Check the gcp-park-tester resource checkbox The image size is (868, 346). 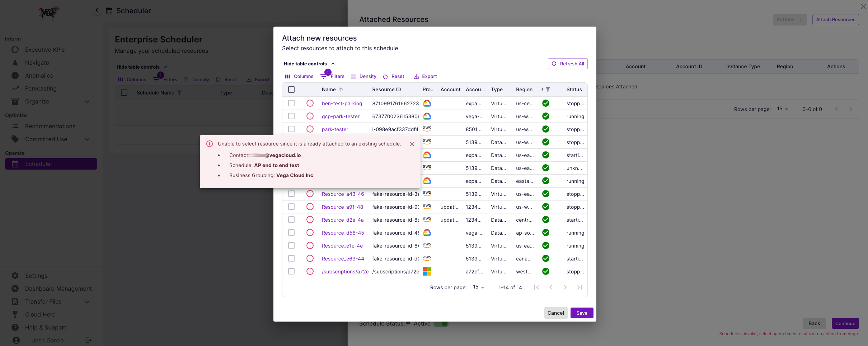[291, 116]
